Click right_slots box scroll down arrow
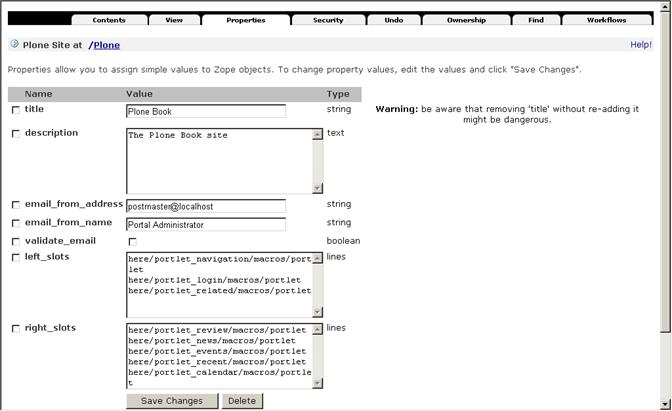 coord(318,383)
